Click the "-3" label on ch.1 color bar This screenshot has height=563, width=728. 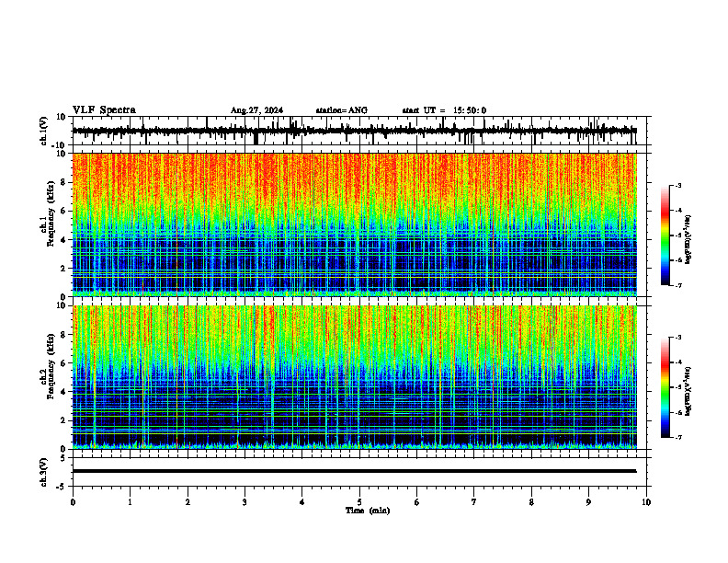pos(678,185)
